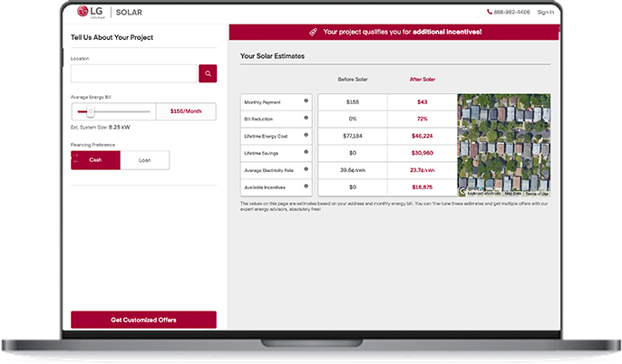622x364 pixels.
Task: Click Est. System Size 8.25 kW text
Action: tap(101, 127)
